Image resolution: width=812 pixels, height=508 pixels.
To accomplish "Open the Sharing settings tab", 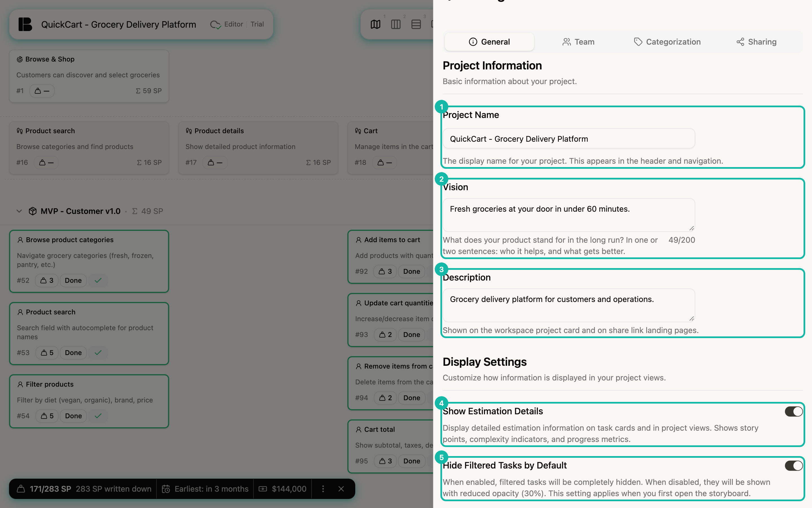I will pos(756,42).
